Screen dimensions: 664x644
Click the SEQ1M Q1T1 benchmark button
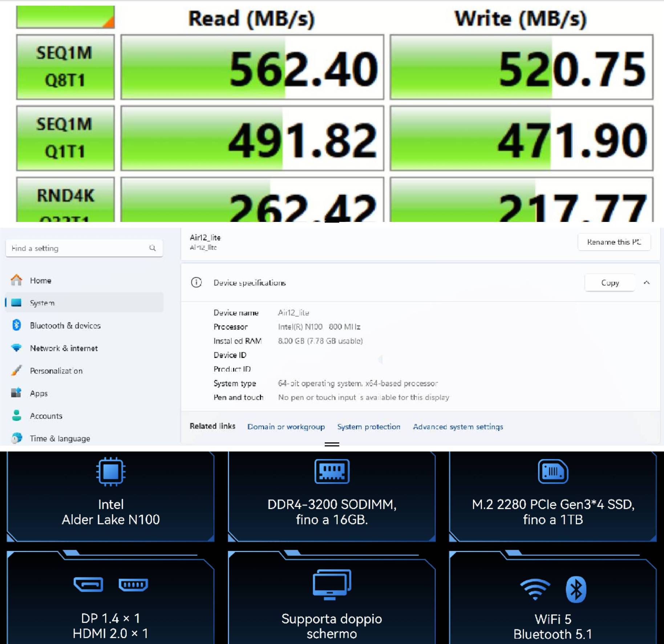(65, 138)
